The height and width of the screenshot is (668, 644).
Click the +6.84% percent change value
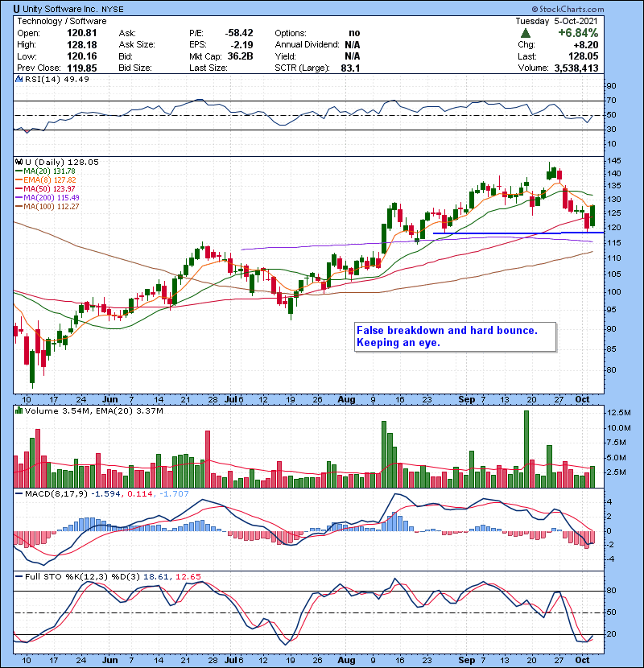578,33
